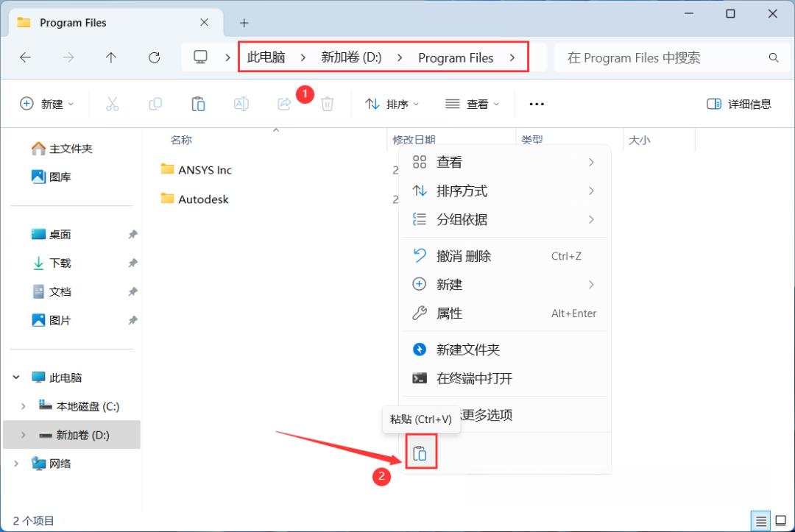795x532 pixels.
Task: Open the 查看 dropdown in toolbar
Action: coord(472,104)
